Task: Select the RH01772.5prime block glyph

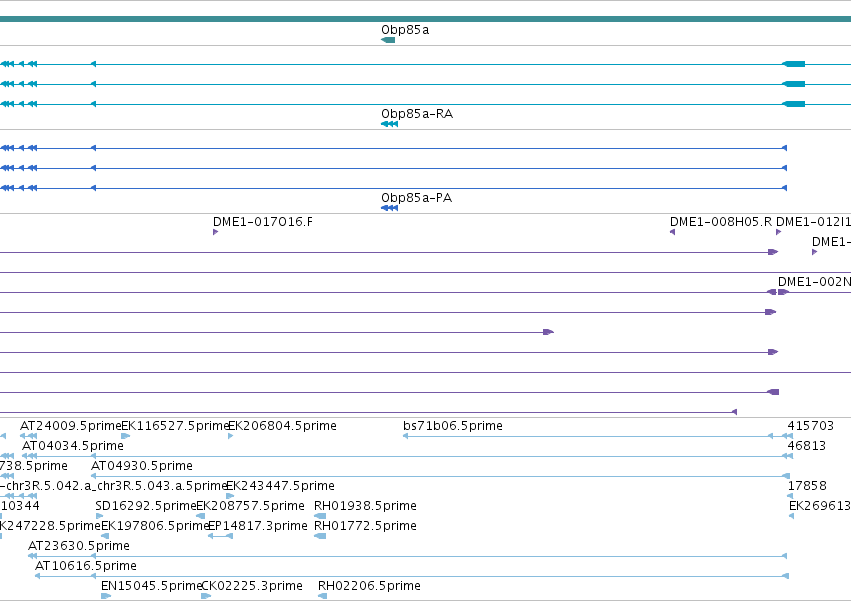Action: coord(320,536)
